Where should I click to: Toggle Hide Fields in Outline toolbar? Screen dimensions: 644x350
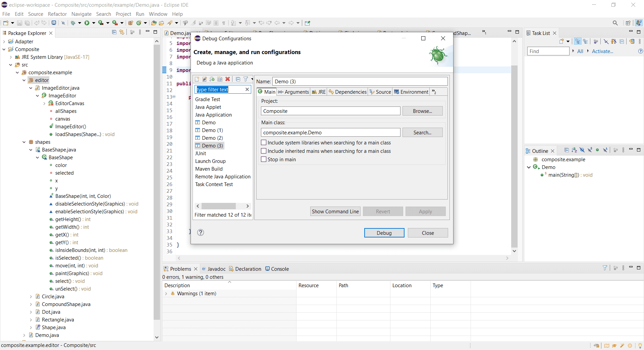click(582, 150)
